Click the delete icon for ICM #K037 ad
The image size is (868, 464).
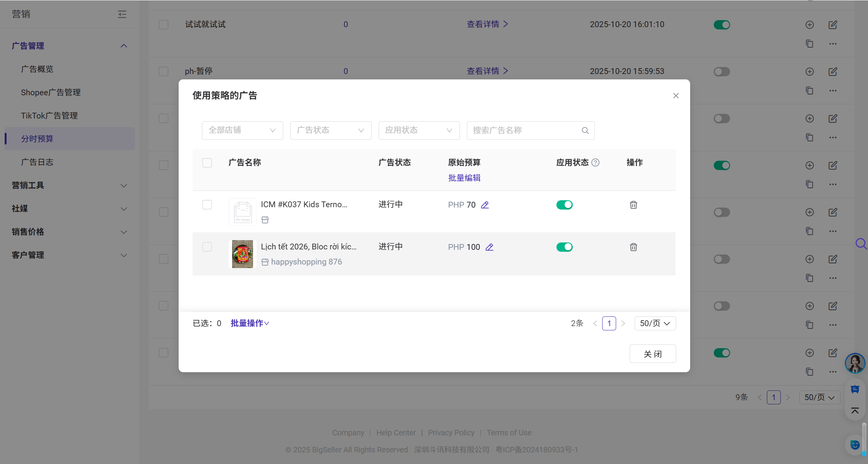633,205
